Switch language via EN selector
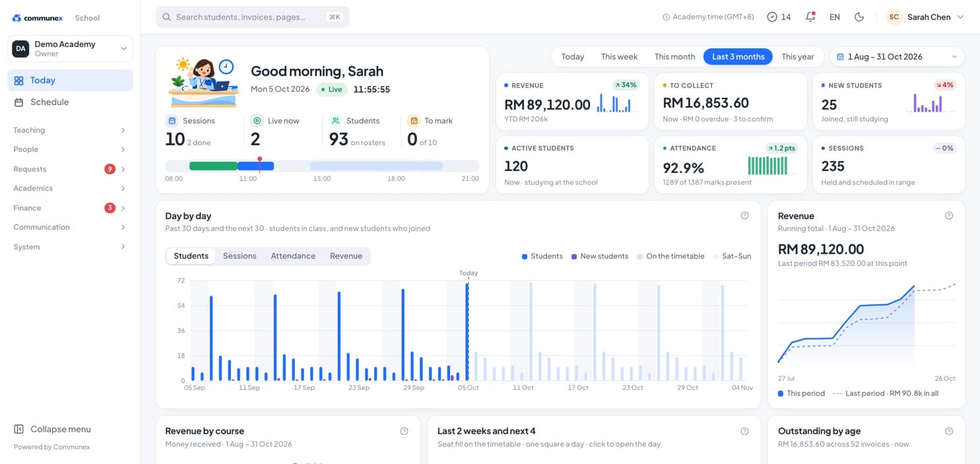 pyautogui.click(x=835, y=17)
